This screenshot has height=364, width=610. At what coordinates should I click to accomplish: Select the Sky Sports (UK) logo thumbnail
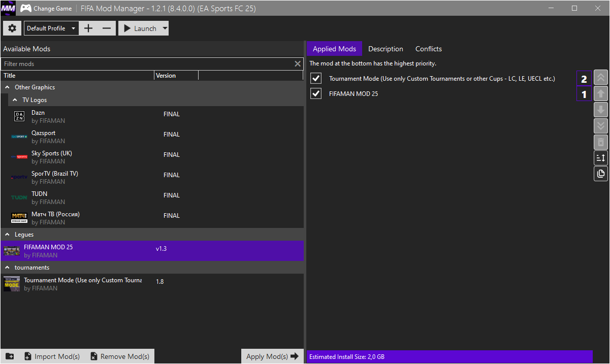pos(19,157)
